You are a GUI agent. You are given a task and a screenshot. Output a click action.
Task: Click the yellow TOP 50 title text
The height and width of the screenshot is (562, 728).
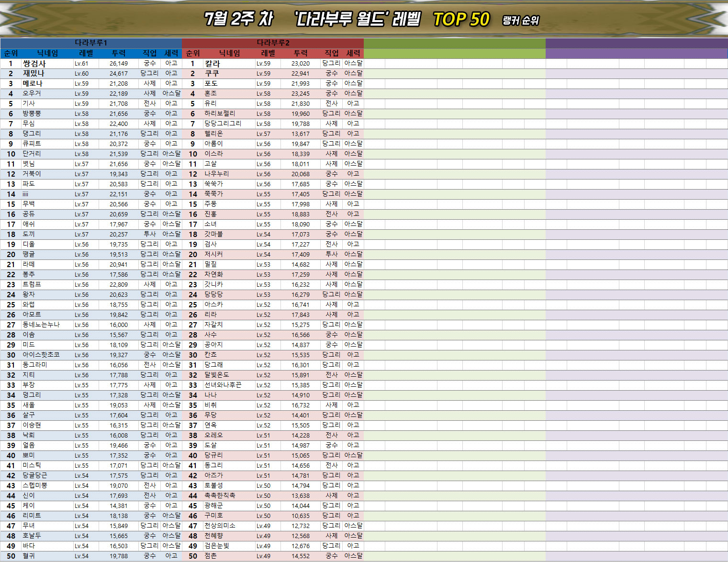click(461, 19)
